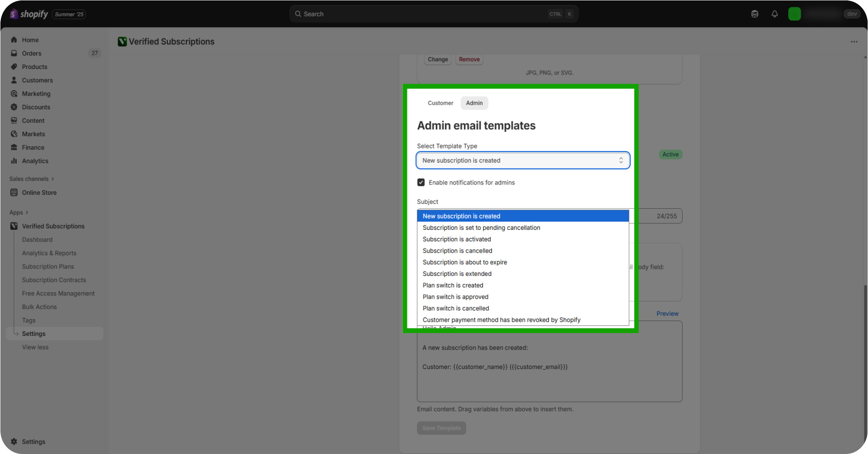
Task: Click the Orders count badge 27
Action: [94, 53]
